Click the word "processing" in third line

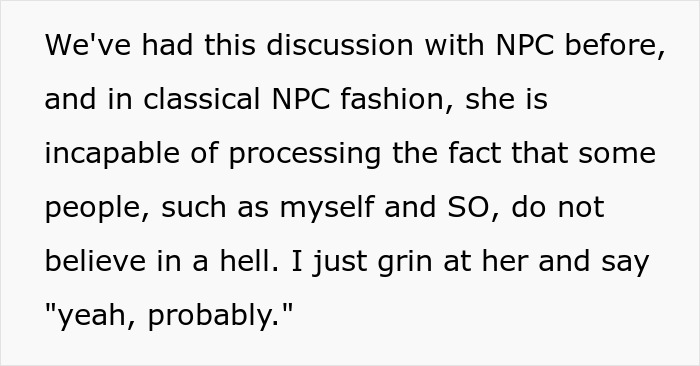tap(305, 153)
